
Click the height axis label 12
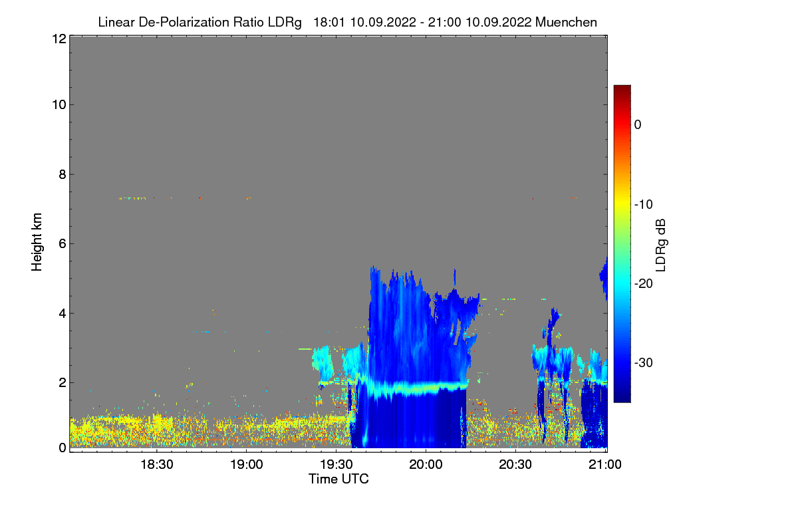pos(58,39)
